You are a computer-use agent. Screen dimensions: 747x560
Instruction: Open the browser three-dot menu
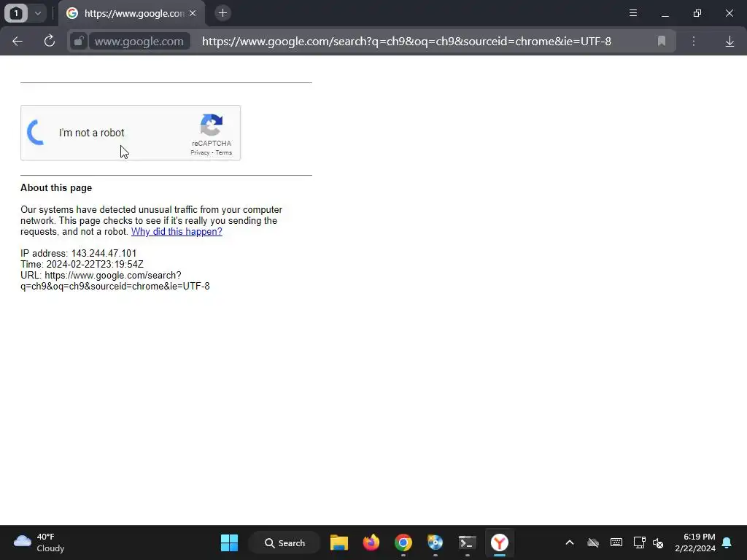pyautogui.click(x=694, y=42)
